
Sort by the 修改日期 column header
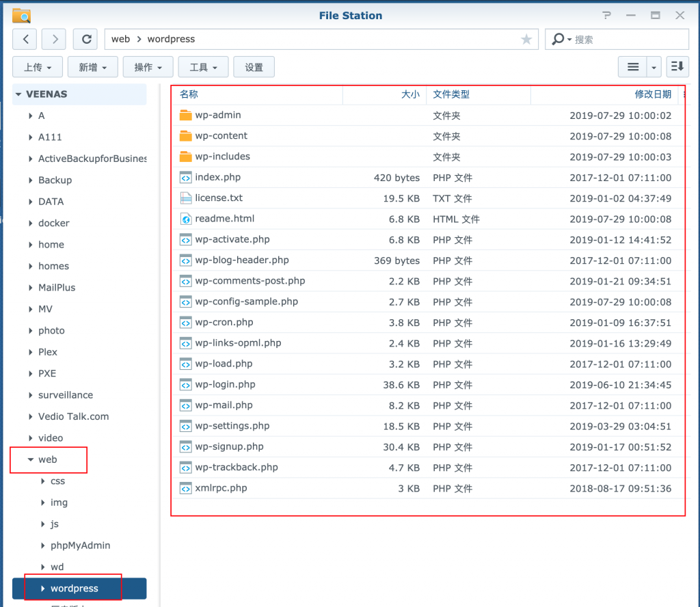[x=653, y=94]
